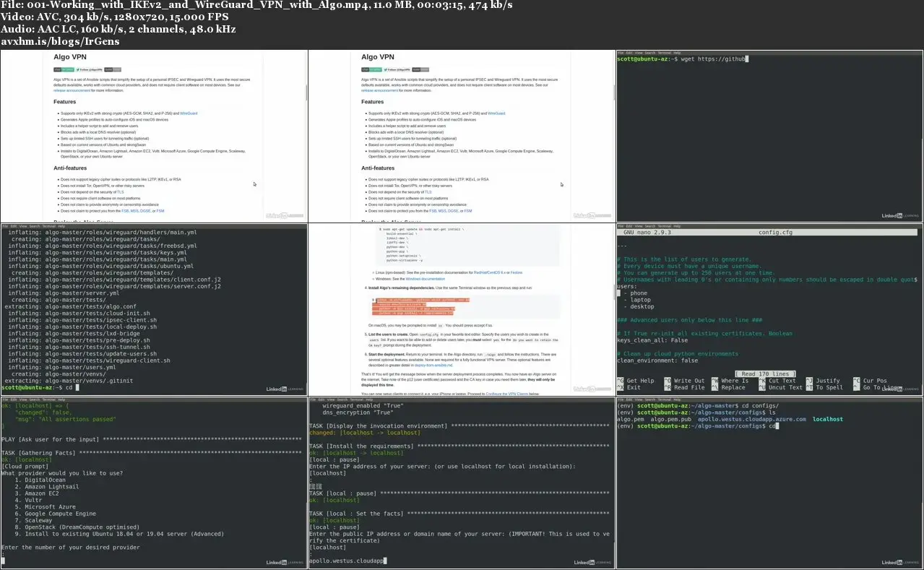
Task: Open File menu in the nano config.cfg frame
Action: 621,226
